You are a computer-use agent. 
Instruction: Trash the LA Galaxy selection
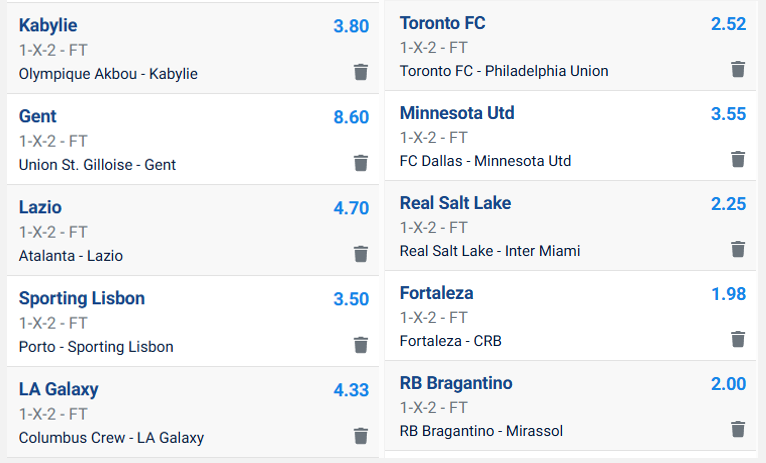pyautogui.click(x=361, y=436)
